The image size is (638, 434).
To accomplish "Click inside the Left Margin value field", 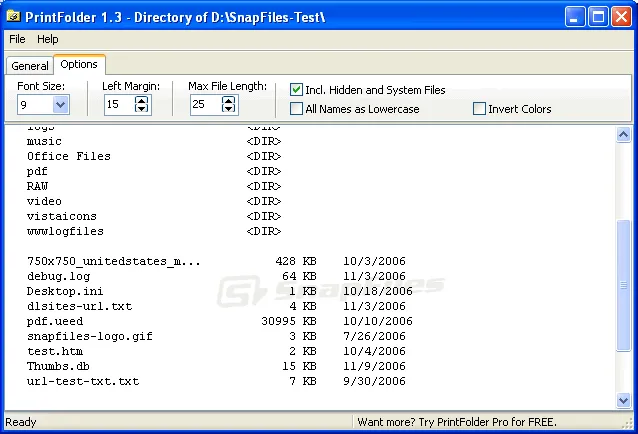I will coord(119,105).
